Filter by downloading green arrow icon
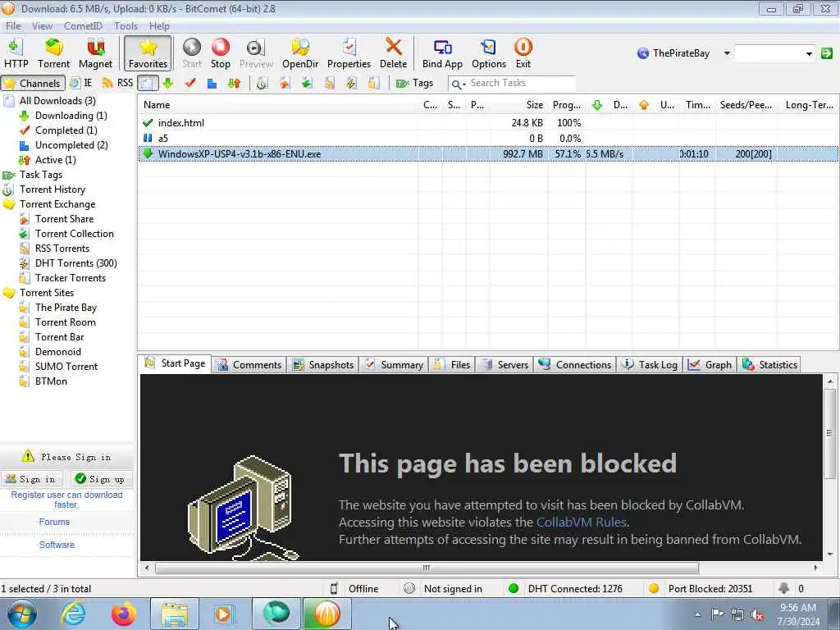 [167, 83]
